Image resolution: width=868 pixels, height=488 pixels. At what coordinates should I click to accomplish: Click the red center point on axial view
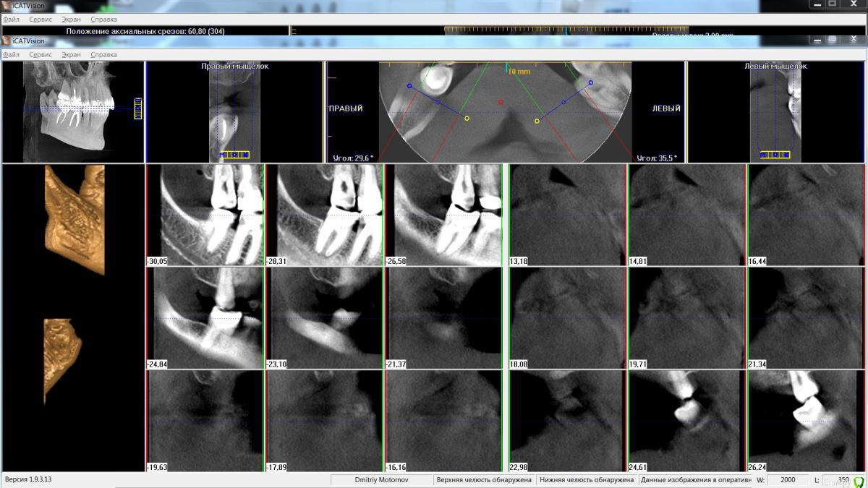tap(501, 102)
